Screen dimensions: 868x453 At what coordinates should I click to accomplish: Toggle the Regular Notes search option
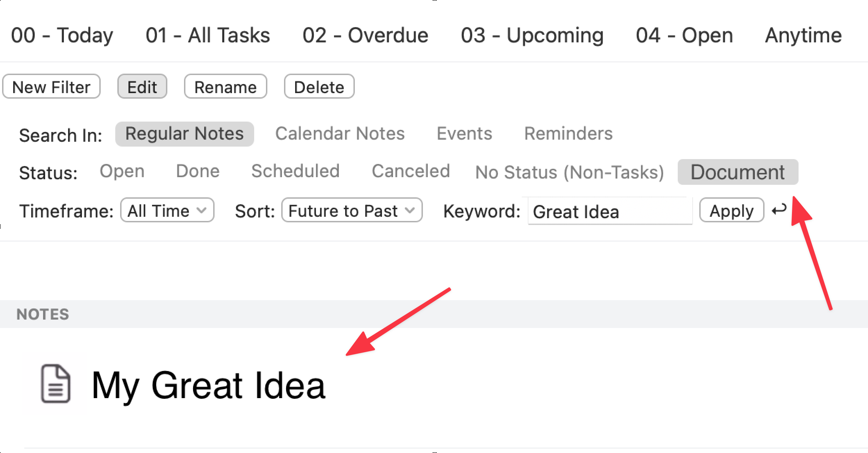184,134
